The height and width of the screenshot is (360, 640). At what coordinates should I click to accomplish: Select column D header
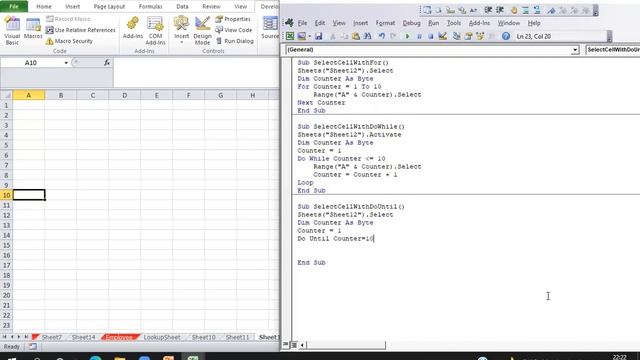(x=124, y=95)
